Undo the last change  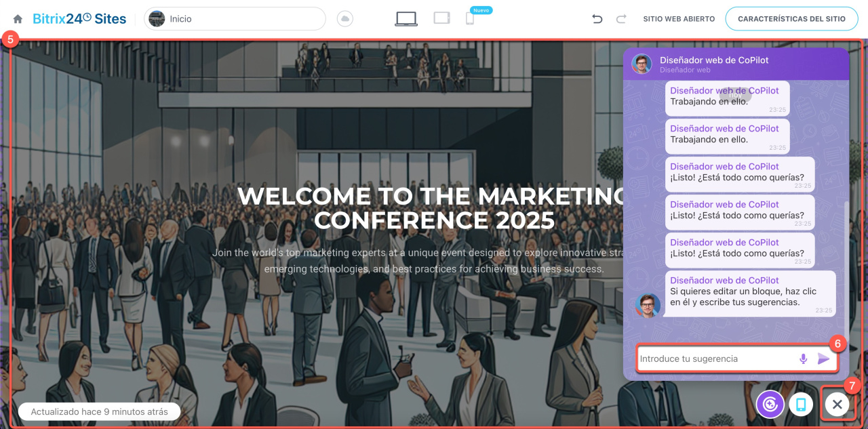click(x=597, y=19)
